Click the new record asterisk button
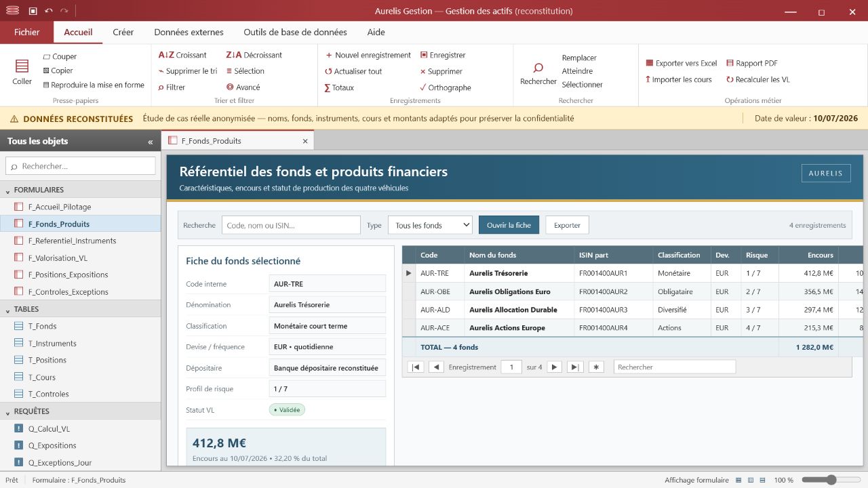Image resolution: width=868 pixels, height=488 pixels. (x=596, y=367)
